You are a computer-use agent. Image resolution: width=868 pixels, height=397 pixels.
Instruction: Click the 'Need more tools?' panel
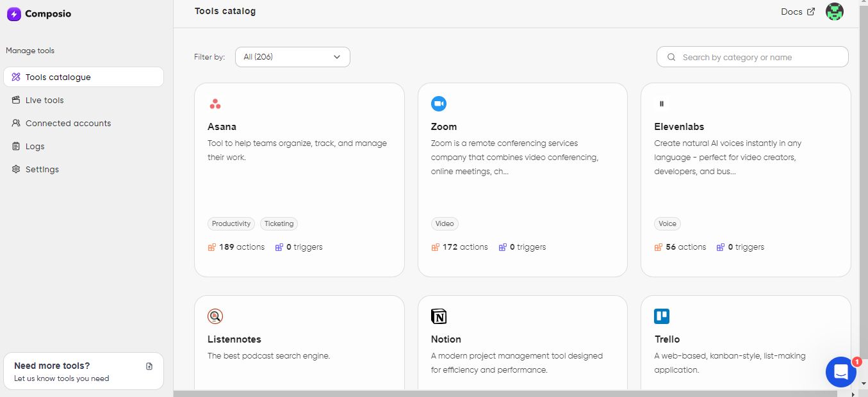tap(83, 371)
